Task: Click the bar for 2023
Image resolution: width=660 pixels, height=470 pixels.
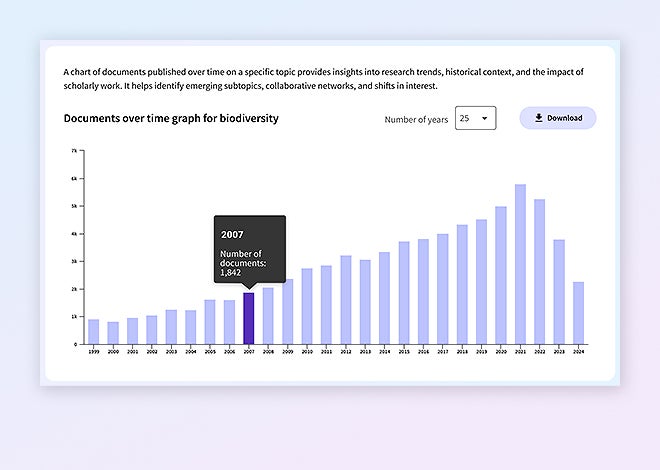Action: (x=559, y=292)
